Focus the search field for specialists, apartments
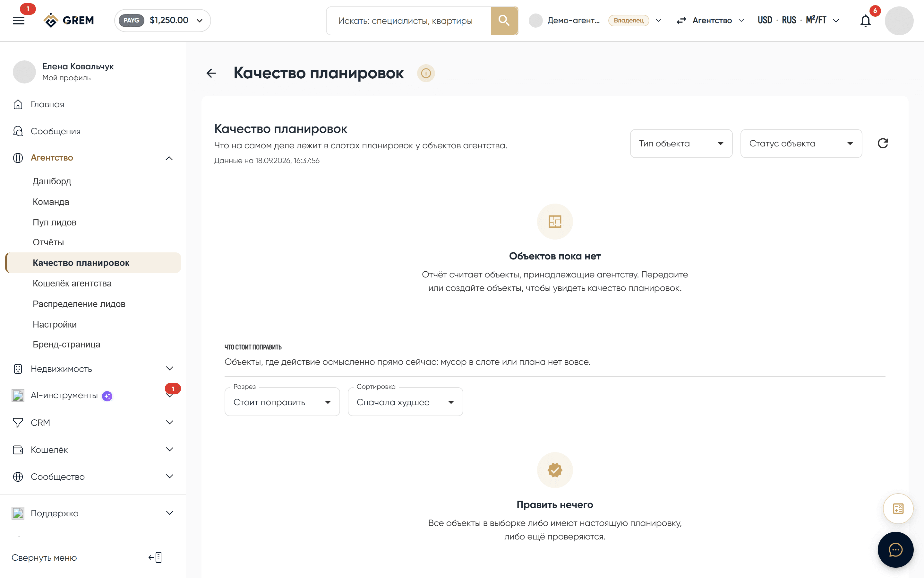924x578 pixels. [408, 21]
